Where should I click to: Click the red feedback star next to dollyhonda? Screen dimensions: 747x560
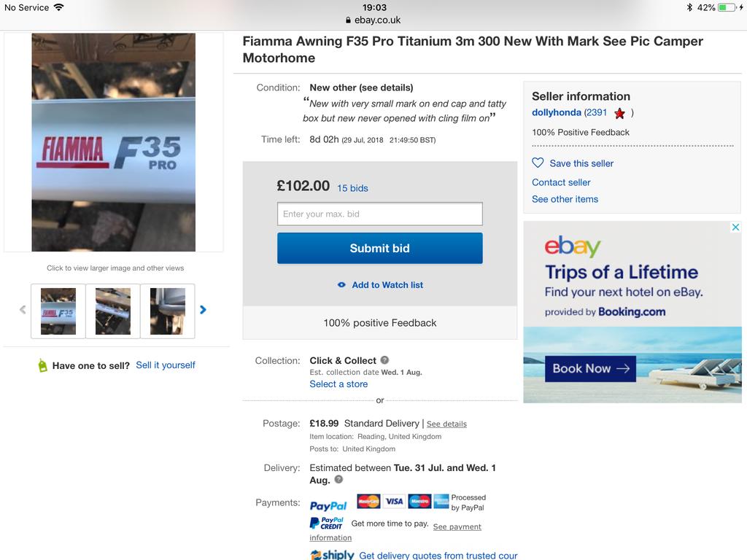click(x=619, y=113)
